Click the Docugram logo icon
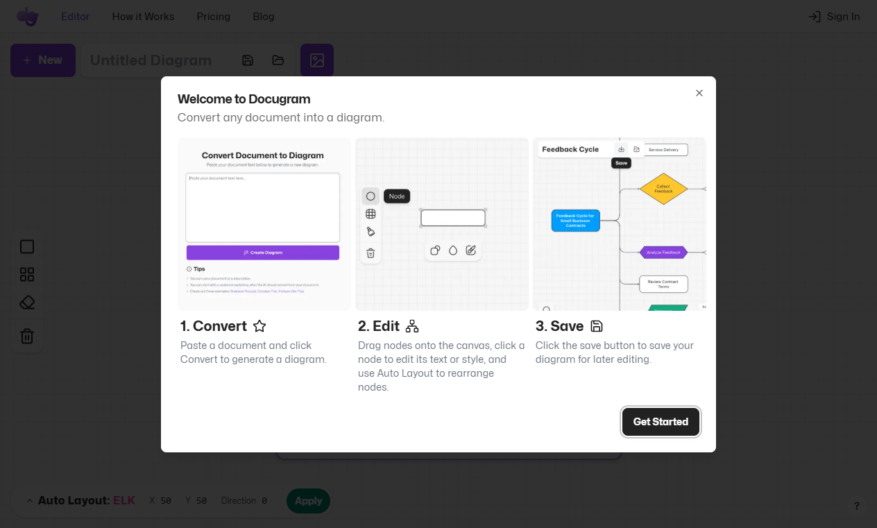This screenshot has height=528, width=877. click(27, 17)
